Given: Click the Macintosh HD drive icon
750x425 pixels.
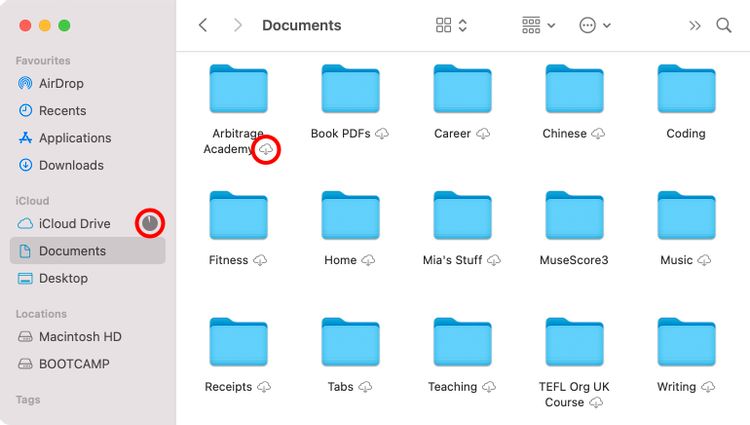Looking at the screenshot, I should tap(25, 337).
